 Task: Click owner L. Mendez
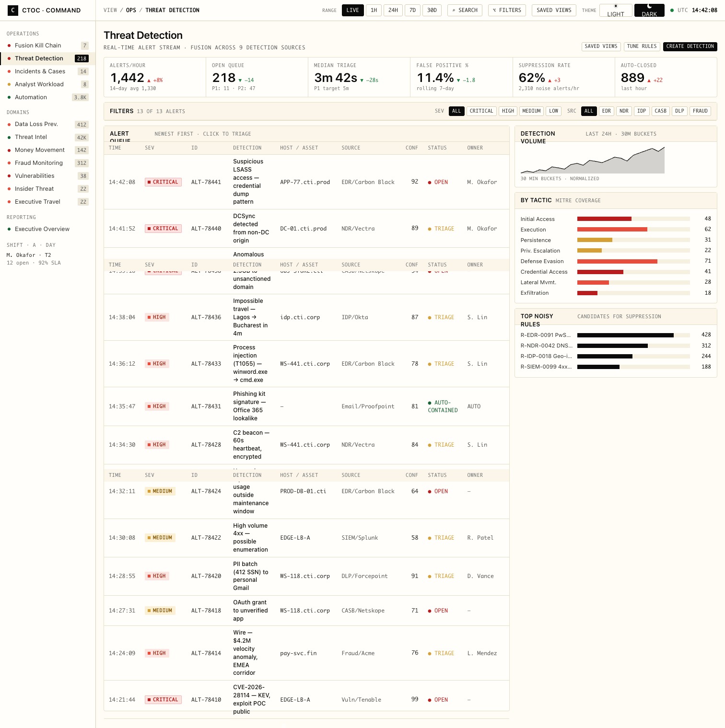(x=482, y=653)
